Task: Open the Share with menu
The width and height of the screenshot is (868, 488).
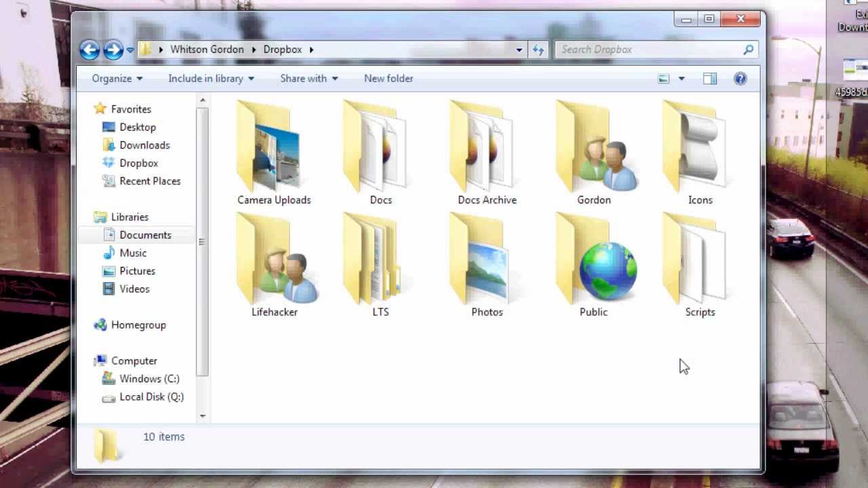Action: [308, 79]
